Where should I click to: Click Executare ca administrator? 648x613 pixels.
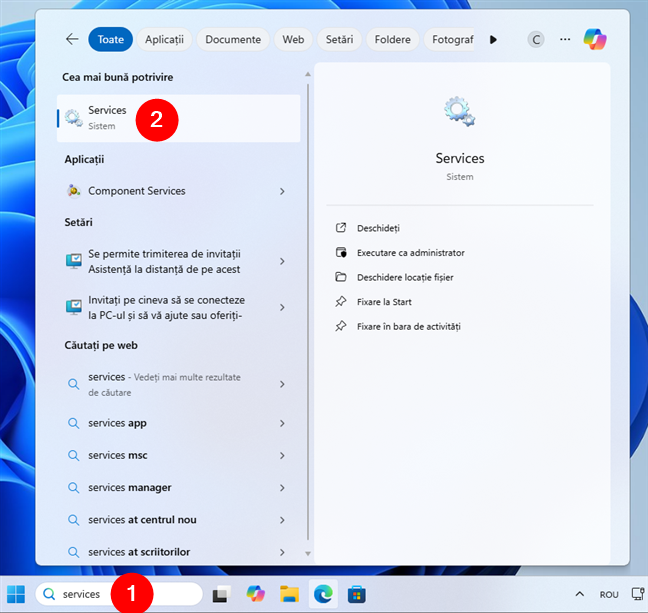coord(411,253)
